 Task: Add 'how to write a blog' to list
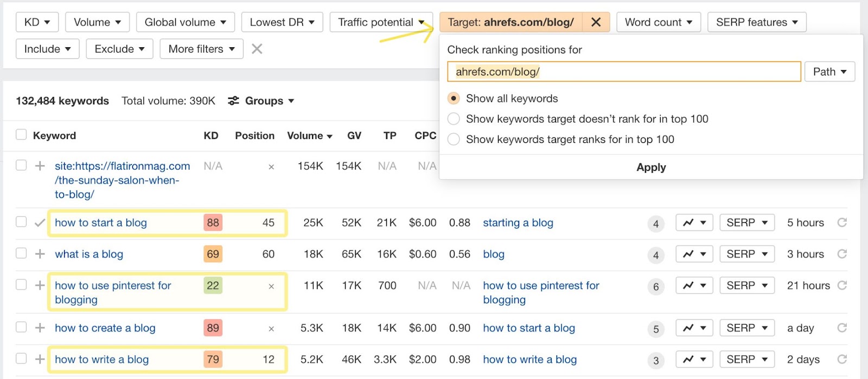[40, 359]
